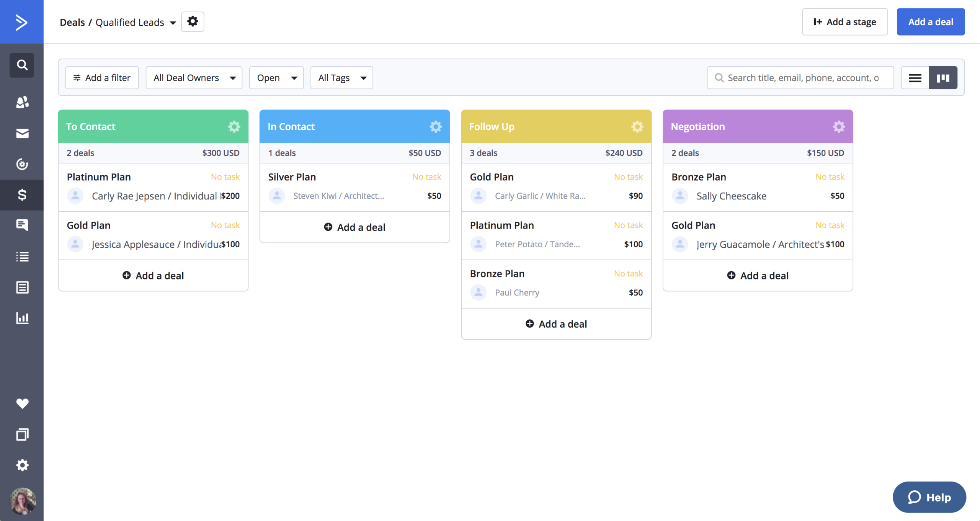Open the Reports bar-chart icon
Screen dimensions: 980x521
(x=22, y=318)
